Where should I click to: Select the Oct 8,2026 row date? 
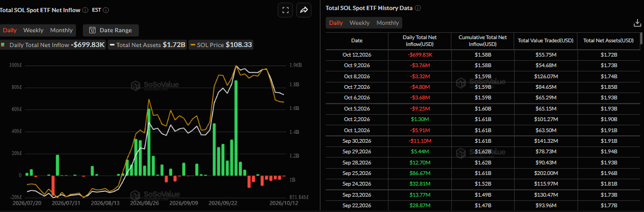(357, 76)
